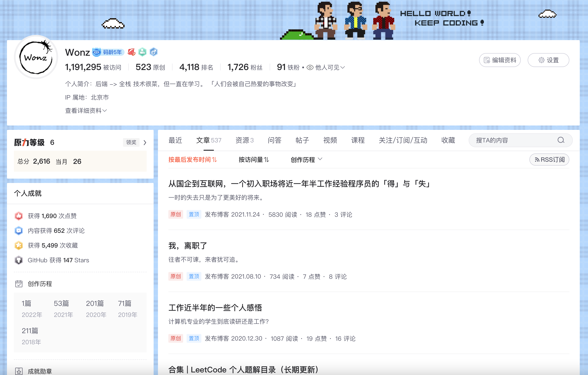Subscribe via RSS订阅 button

pos(549,160)
